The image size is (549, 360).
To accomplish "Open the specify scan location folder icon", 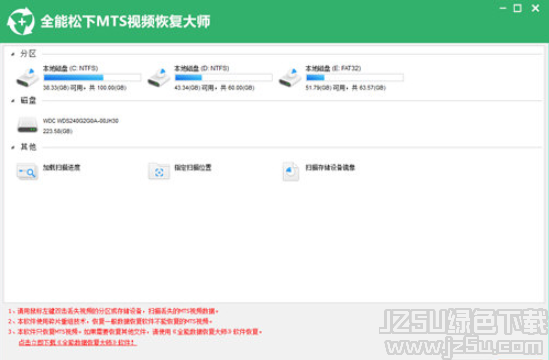I will pyautogui.click(x=159, y=171).
